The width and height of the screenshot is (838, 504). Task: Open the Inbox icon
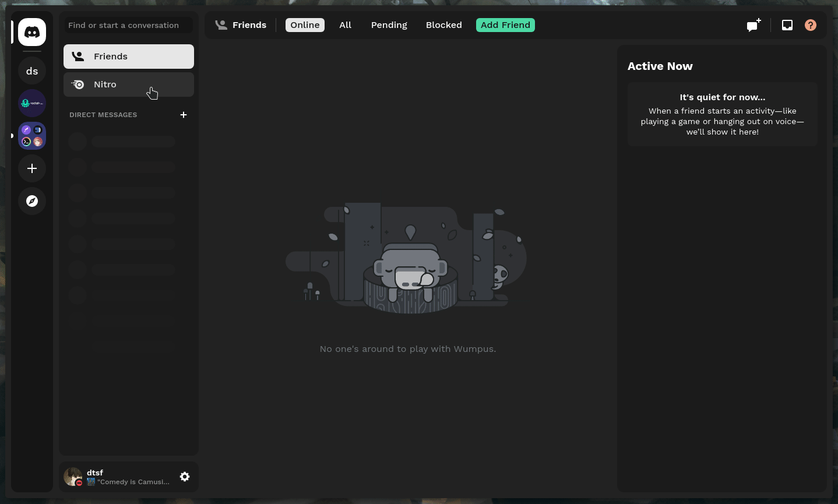pos(787,25)
